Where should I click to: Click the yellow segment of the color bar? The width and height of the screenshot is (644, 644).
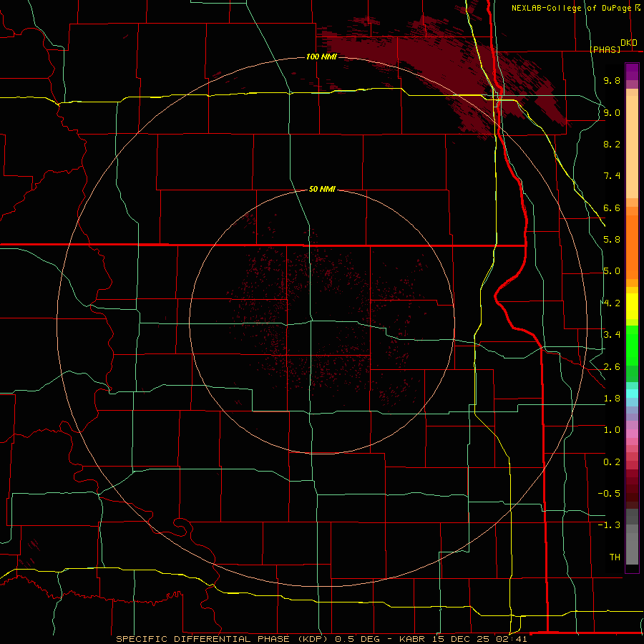pos(632,306)
